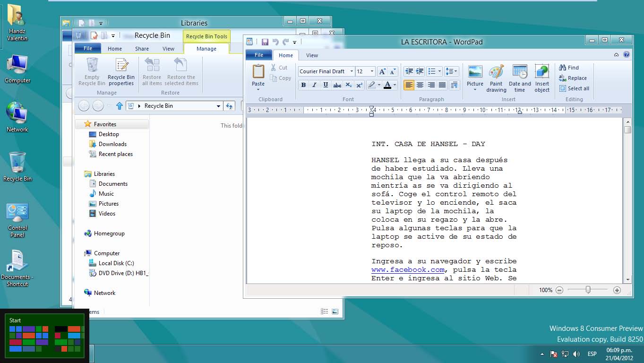The image size is (644, 363).
Task: Justify the paragraph text
Action: pyautogui.click(x=442, y=85)
